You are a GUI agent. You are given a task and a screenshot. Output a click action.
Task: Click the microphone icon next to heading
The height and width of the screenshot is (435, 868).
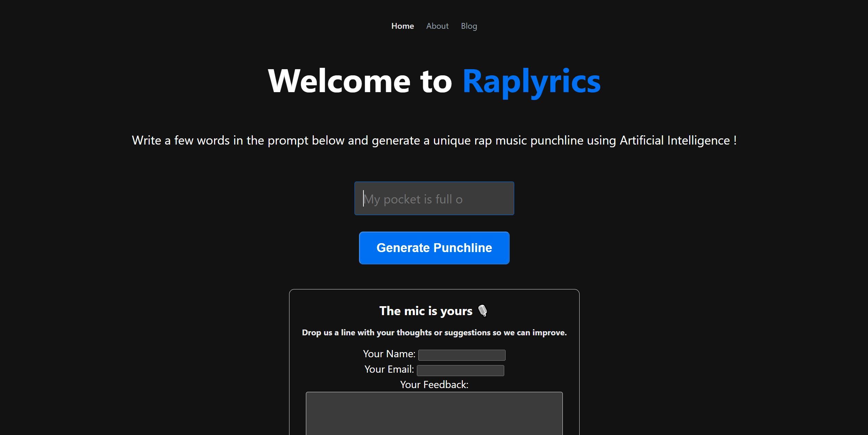483,311
